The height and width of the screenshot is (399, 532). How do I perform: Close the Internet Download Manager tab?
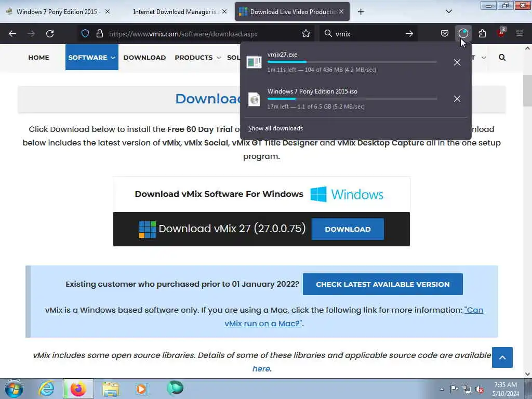[224, 11]
